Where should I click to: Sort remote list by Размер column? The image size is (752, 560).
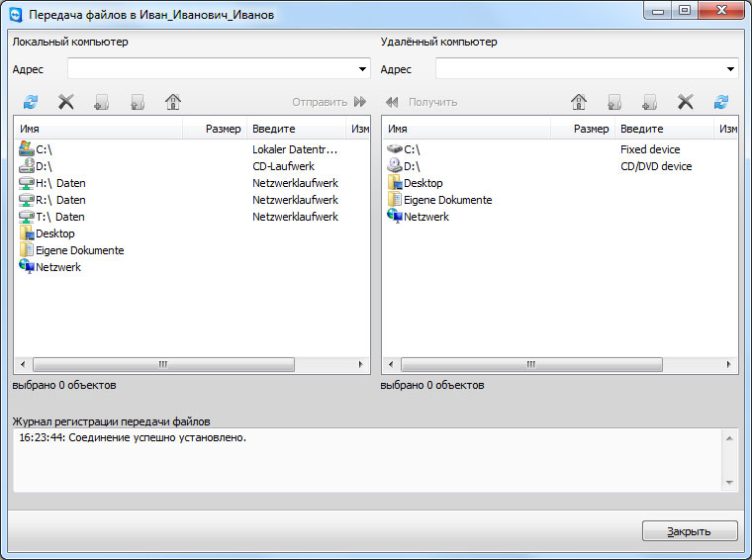point(583,129)
